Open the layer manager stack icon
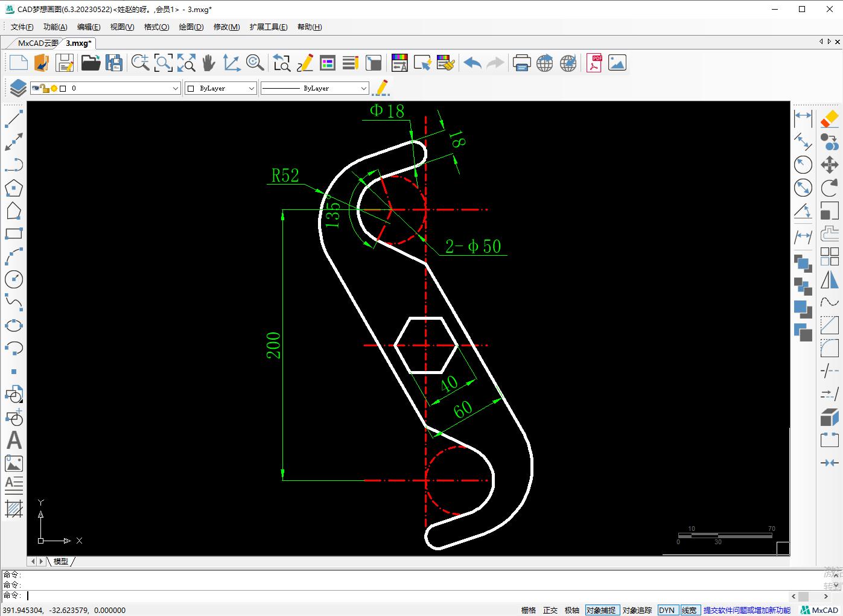This screenshot has width=843, height=616. [x=17, y=88]
